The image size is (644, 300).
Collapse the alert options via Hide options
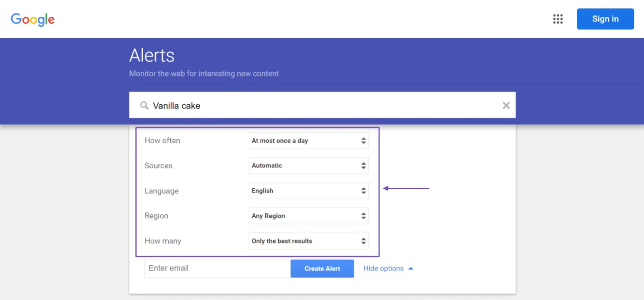point(384,268)
